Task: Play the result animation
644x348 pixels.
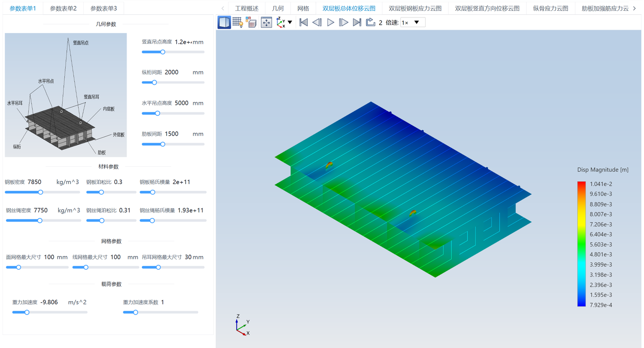Action: click(x=330, y=22)
